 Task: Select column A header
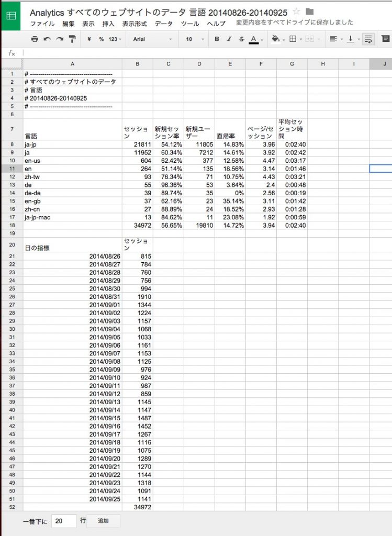coord(72,64)
